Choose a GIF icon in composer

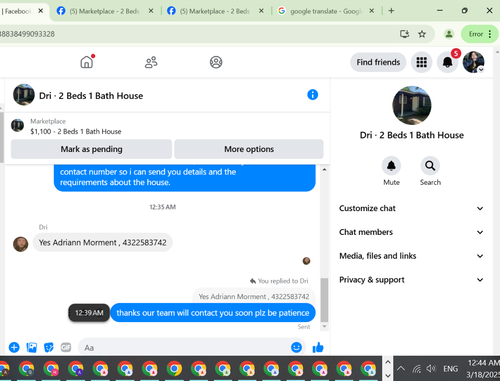(66, 347)
